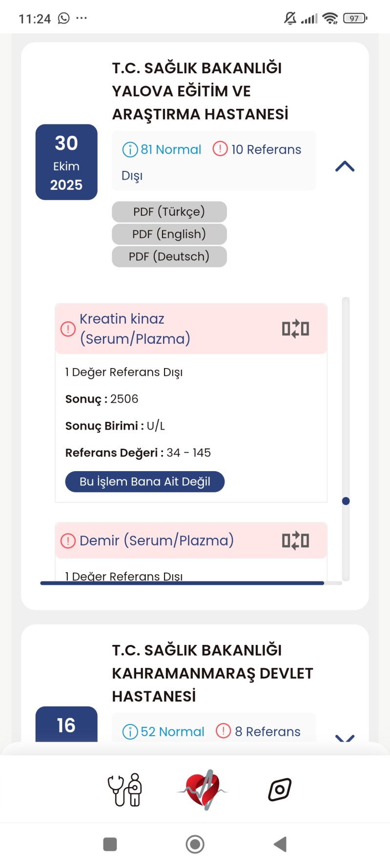Tap the red heart pulse icon
Screen dimensions: 390x868
tap(203, 789)
